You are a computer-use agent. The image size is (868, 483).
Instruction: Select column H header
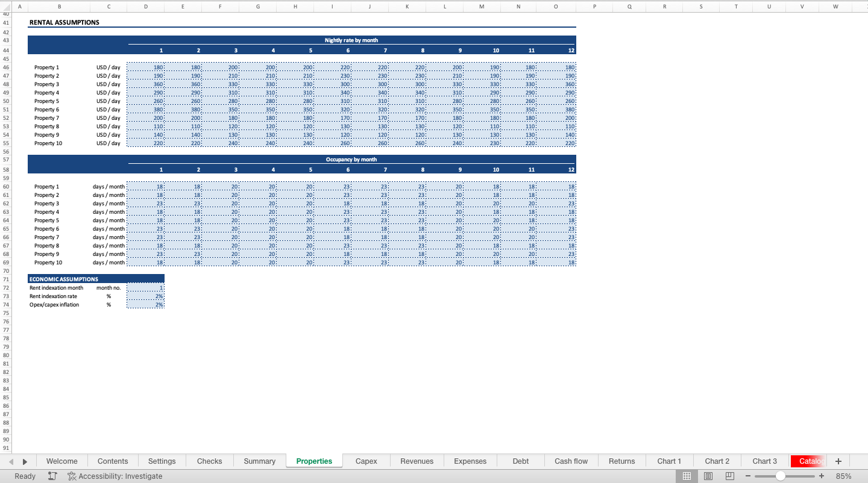295,6
